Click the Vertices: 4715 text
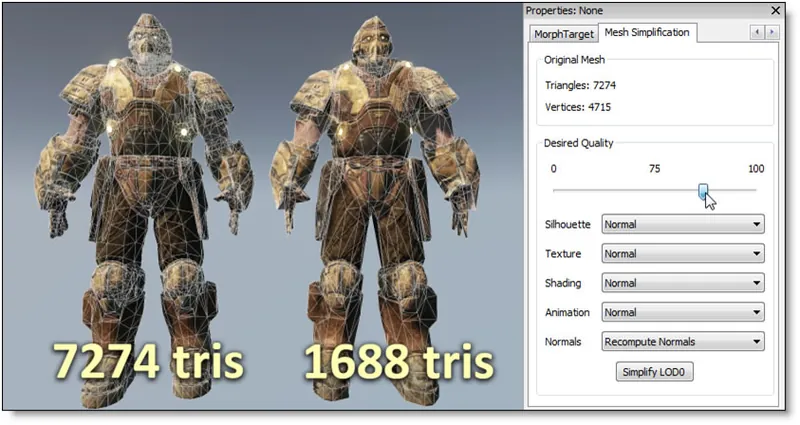Screen dimensions: 800x425 [578, 107]
